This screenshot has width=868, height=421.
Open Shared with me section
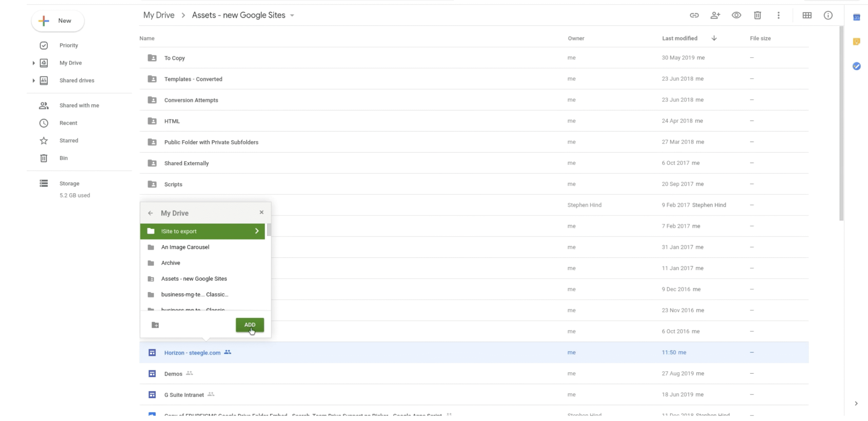click(x=79, y=105)
